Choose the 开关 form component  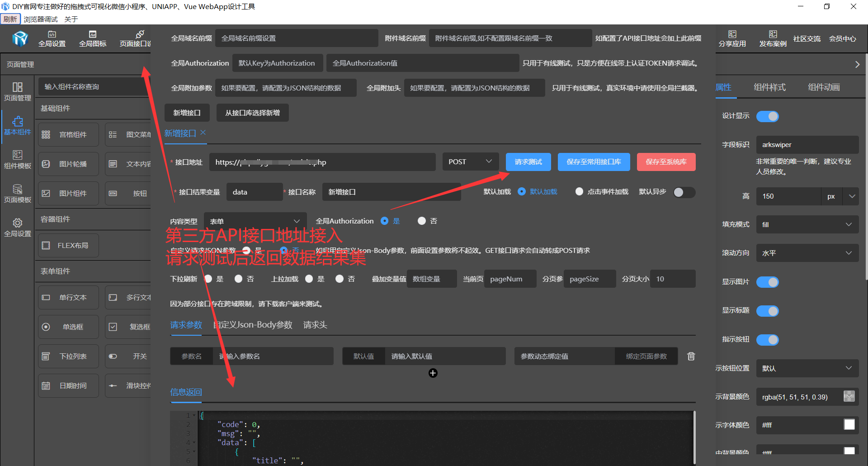128,356
